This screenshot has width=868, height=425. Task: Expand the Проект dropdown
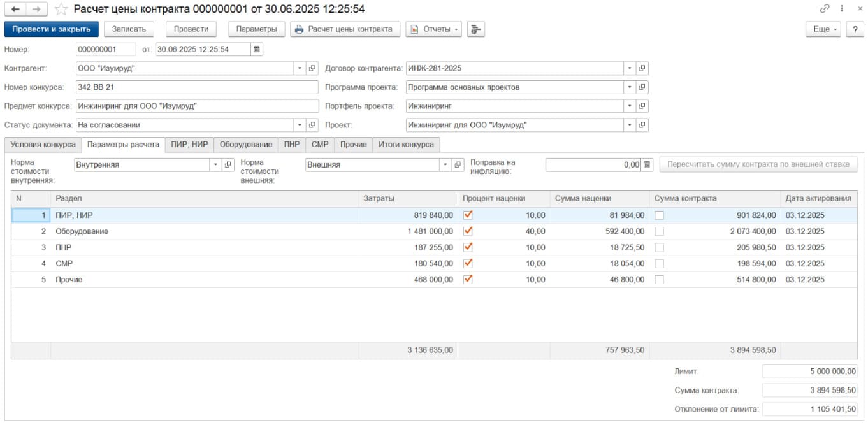pos(630,126)
